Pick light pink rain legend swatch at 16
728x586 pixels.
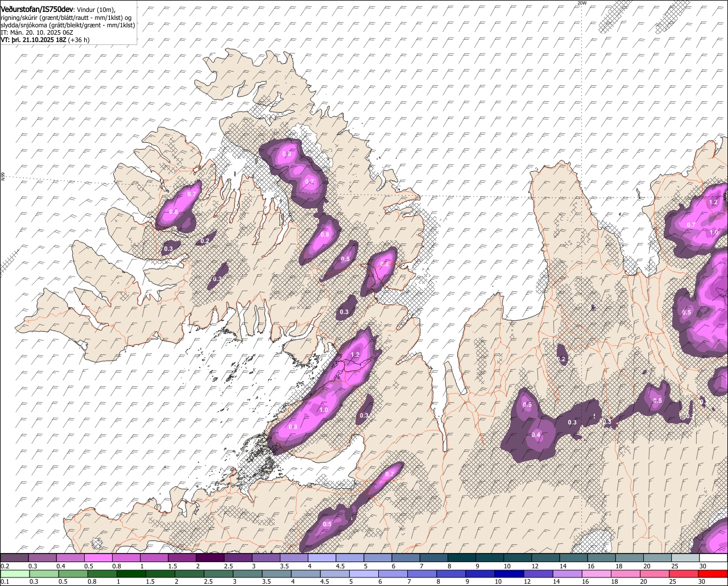(597, 573)
